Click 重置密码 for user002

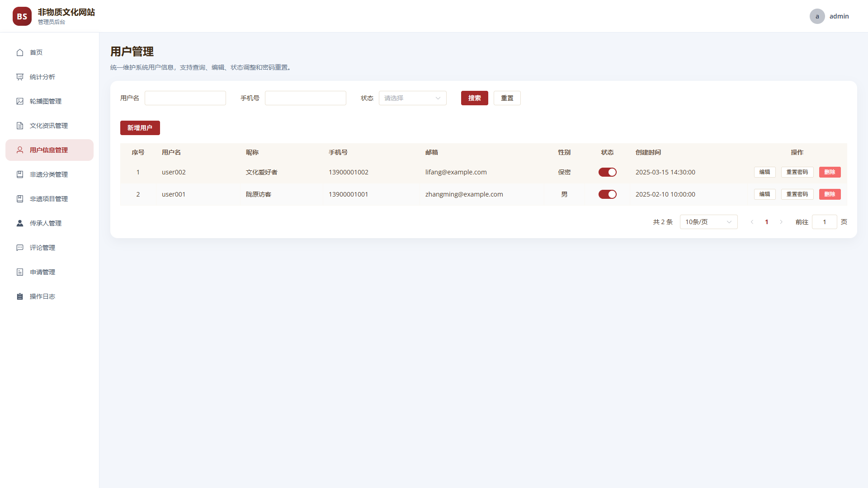(797, 172)
